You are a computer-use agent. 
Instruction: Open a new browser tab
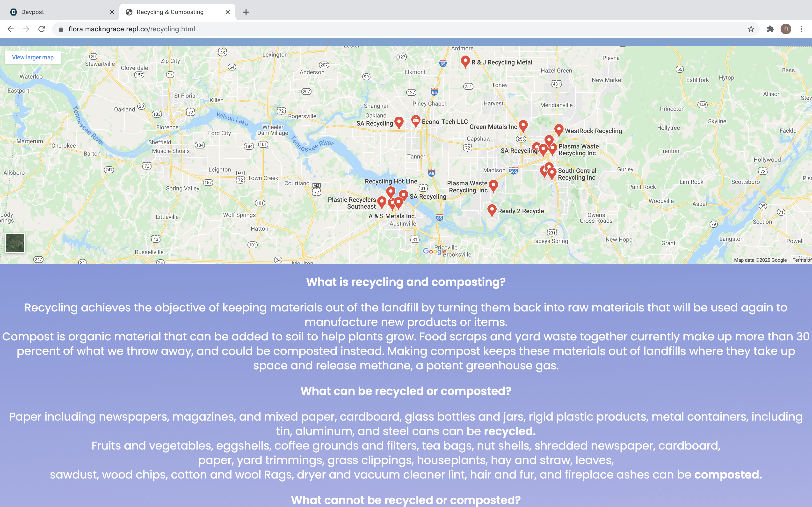click(x=246, y=12)
